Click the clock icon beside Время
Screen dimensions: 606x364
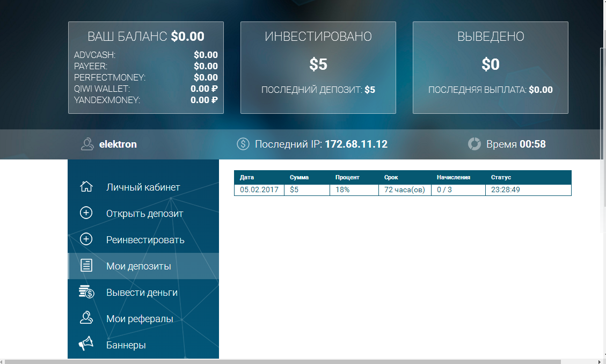(x=474, y=144)
